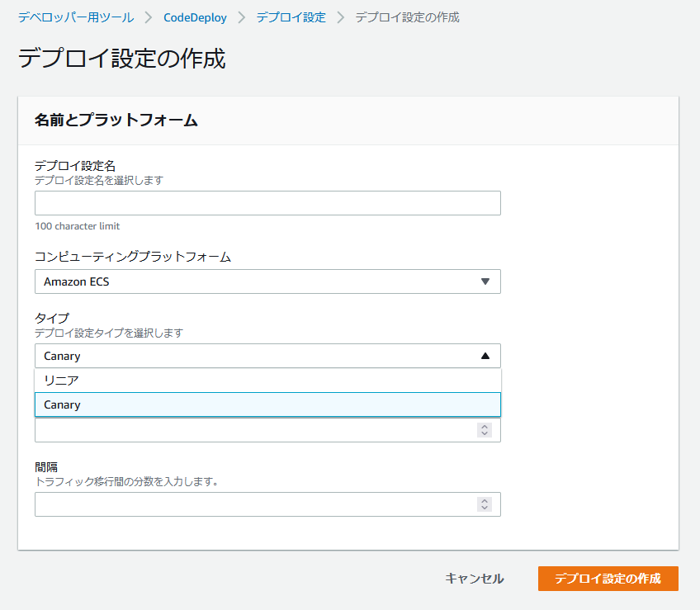
Task: Open the デプロイ設定 breadcrumb link
Action: pos(291,17)
